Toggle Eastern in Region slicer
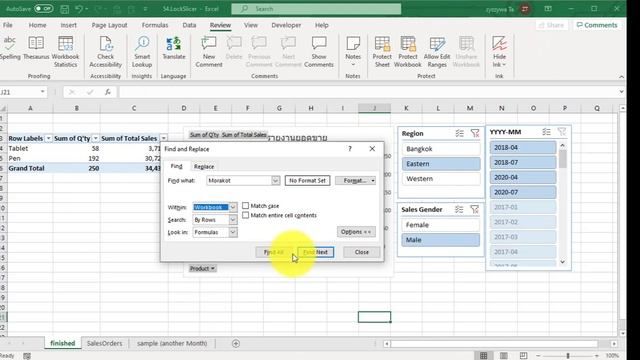Screen dimensions: 640x360 point(441,164)
